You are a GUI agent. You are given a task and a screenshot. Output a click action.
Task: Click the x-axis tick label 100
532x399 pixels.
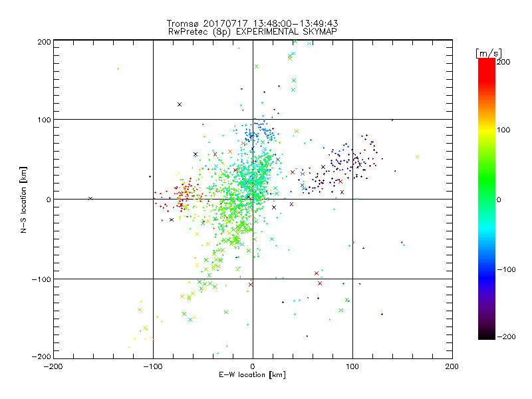click(x=352, y=366)
